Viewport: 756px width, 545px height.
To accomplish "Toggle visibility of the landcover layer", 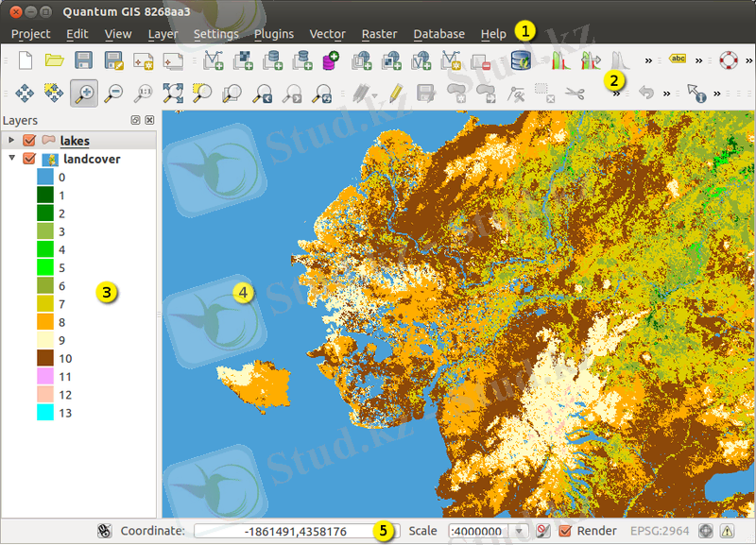I will pos(29,159).
